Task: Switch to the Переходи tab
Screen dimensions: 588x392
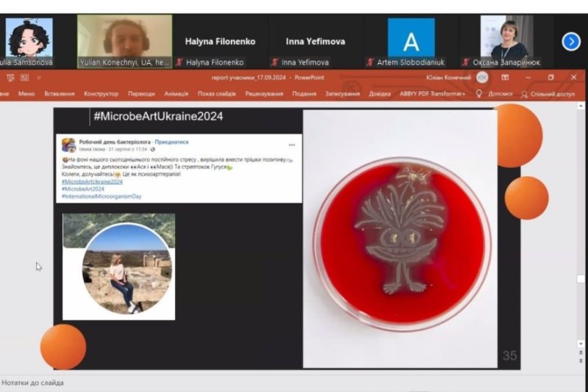Action: (x=141, y=94)
